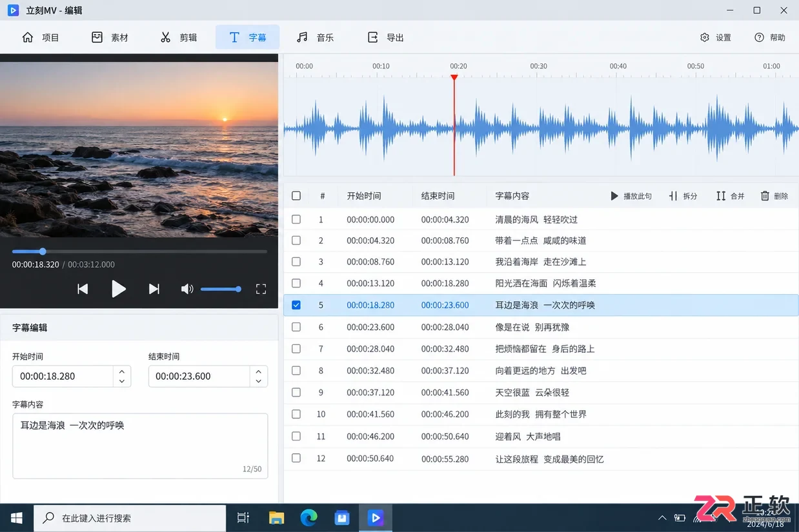Switch to the 素材 tab
The height and width of the screenshot is (532, 799).
[x=110, y=37]
